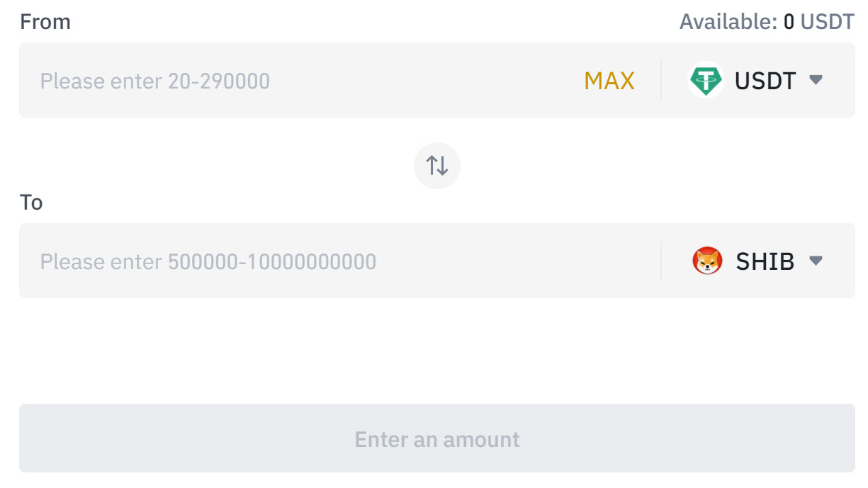Click the 500000-10000000000 range placeholder text
Image resolution: width=868 pixels, height=488 pixels.
click(x=272, y=262)
